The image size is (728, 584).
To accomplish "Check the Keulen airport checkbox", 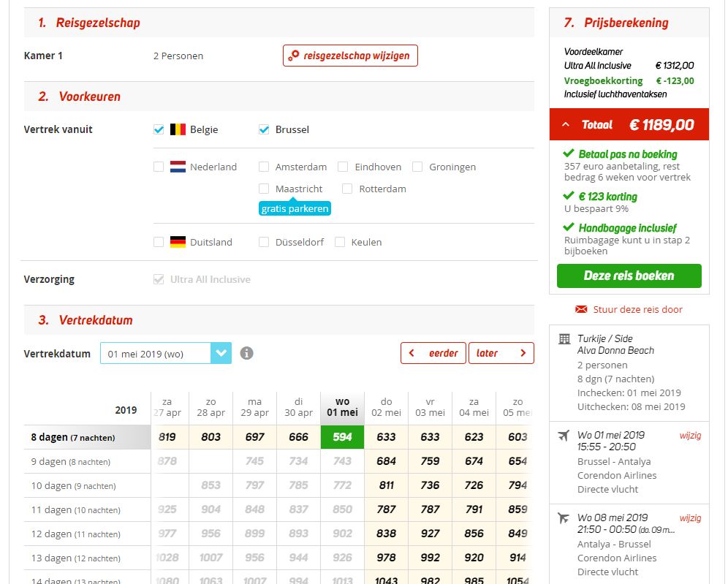I will point(340,242).
